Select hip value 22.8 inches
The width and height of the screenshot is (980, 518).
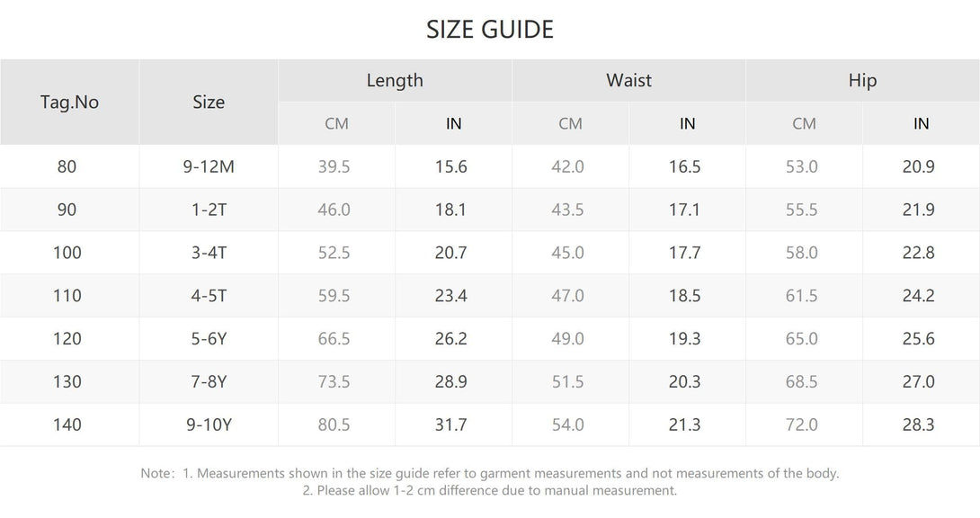point(921,253)
